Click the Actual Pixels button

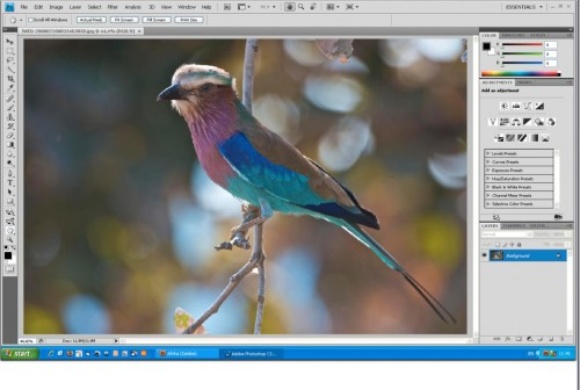pyautogui.click(x=91, y=20)
